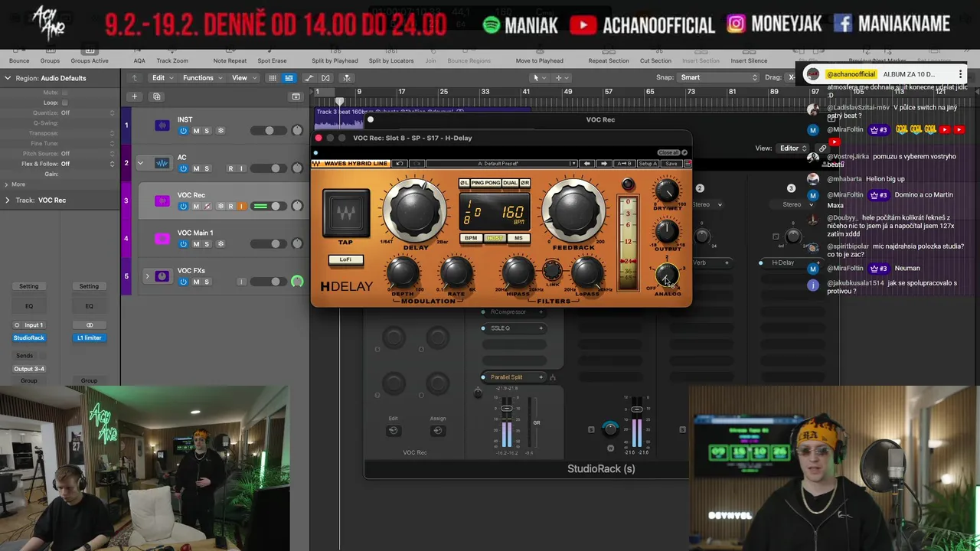Image resolution: width=980 pixels, height=551 pixels.
Task: Click the H-Delay TAP tempo pad
Action: point(345,214)
